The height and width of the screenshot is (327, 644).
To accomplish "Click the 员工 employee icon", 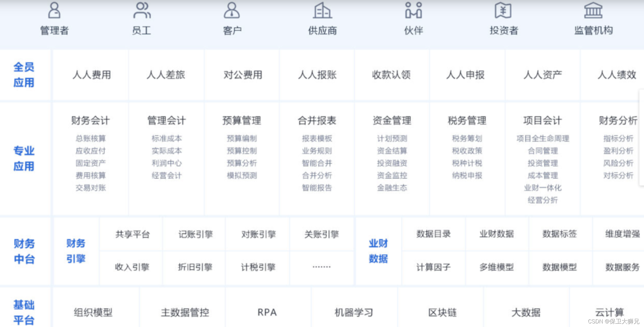I will [142, 10].
